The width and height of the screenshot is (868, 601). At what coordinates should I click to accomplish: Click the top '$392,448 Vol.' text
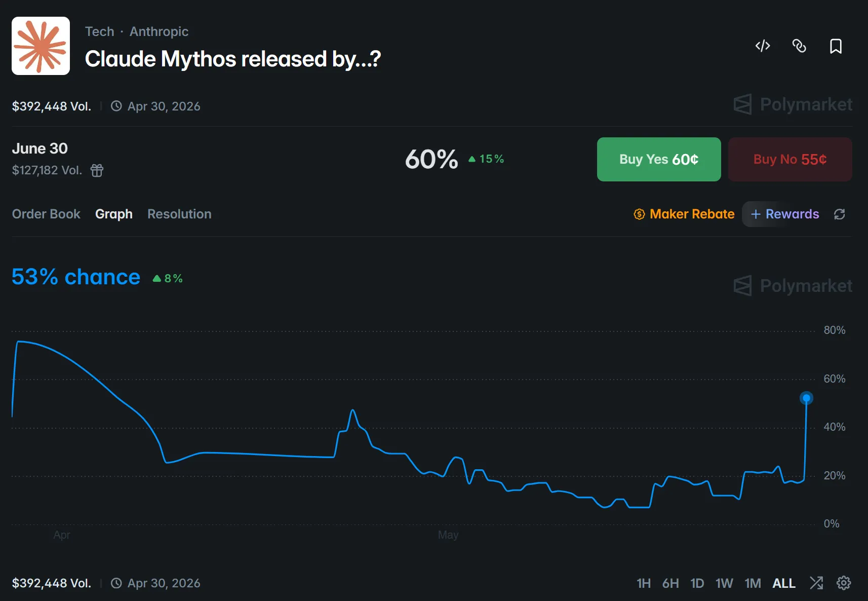pyautogui.click(x=52, y=106)
